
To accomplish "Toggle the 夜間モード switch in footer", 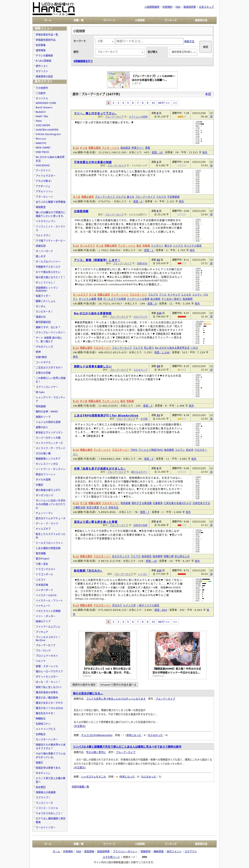I will 144,857.
